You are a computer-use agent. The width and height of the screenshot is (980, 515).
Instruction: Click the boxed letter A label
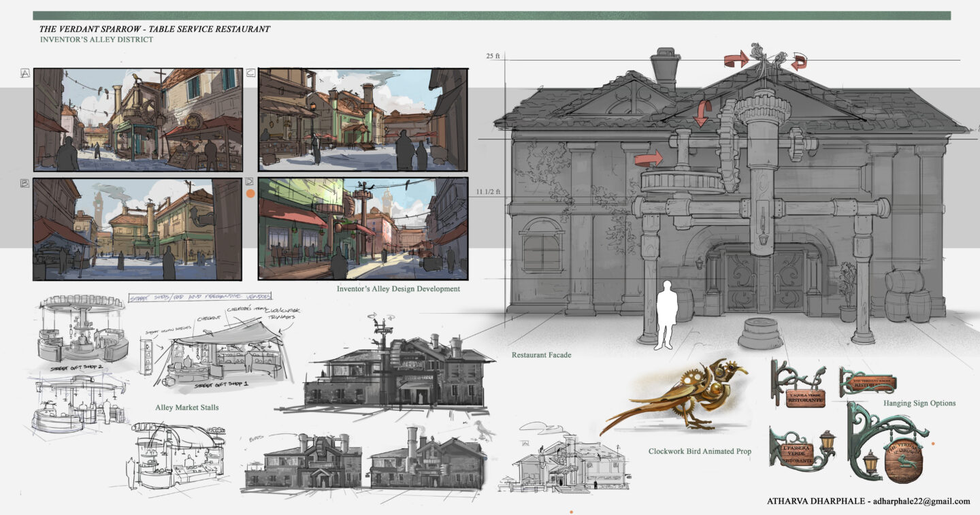tap(25, 73)
